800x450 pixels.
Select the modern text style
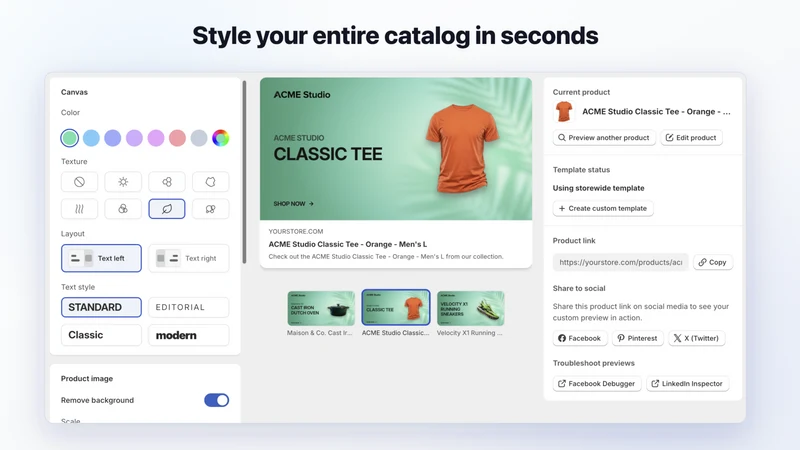(x=189, y=335)
